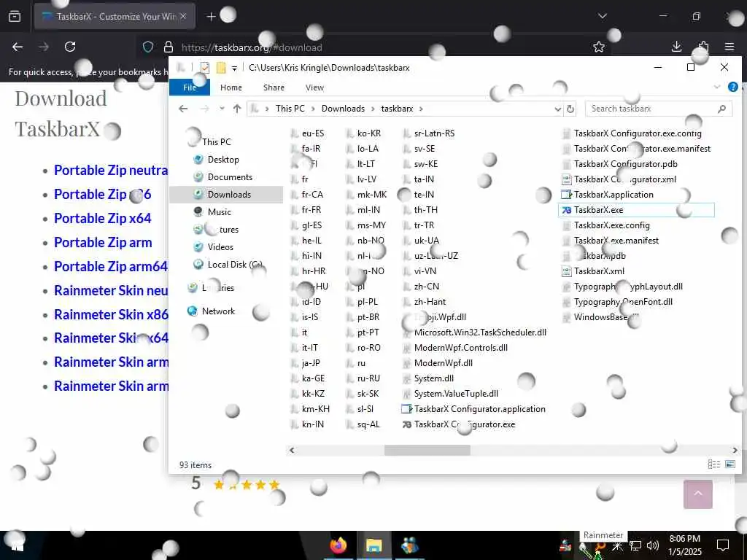Open the notification center icon

tap(723, 545)
